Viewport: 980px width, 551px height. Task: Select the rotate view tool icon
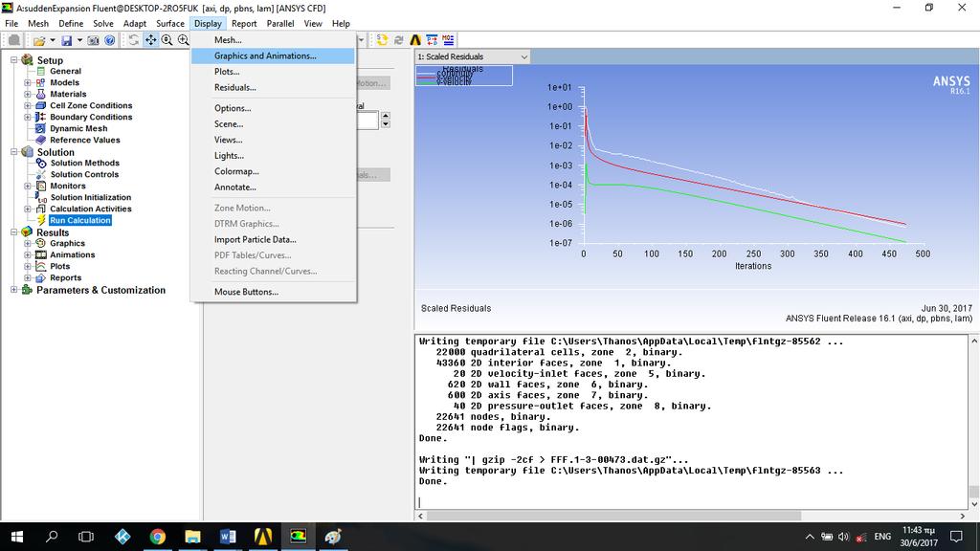point(134,40)
